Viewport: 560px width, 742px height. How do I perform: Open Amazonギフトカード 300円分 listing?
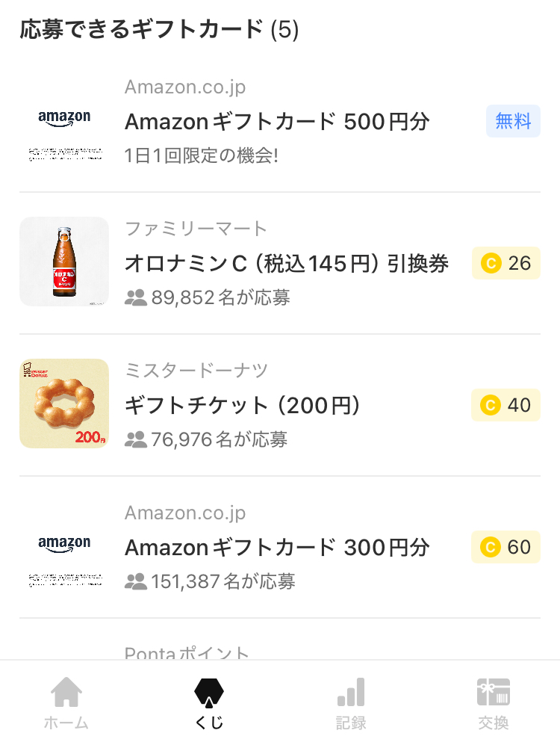click(x=277, y=547)
